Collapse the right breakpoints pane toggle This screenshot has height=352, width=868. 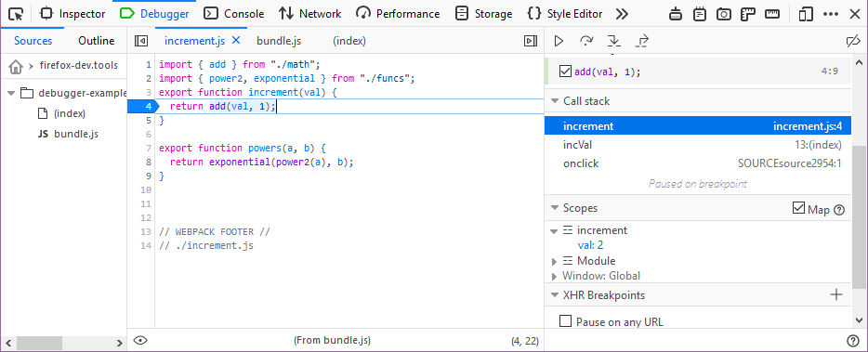531,41
